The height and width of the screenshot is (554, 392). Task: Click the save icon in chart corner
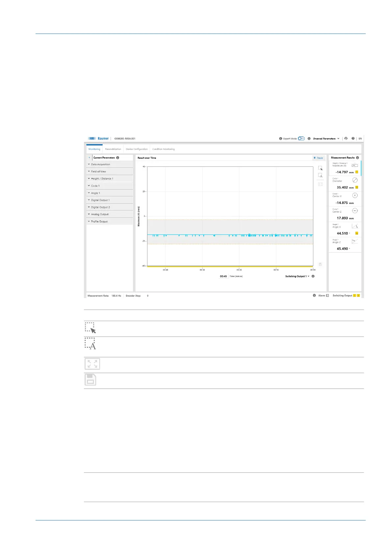(320, 264)
